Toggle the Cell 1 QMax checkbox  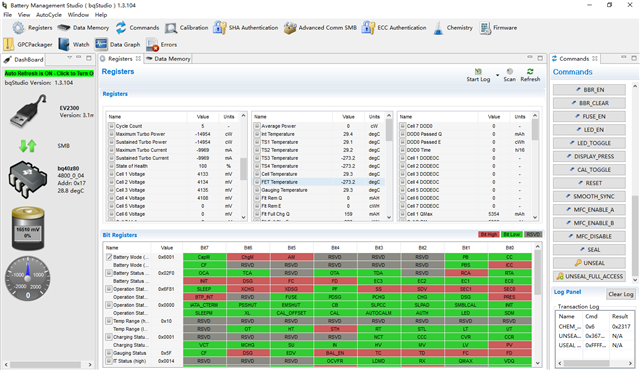pyautogui.click(x=402, y=214)
